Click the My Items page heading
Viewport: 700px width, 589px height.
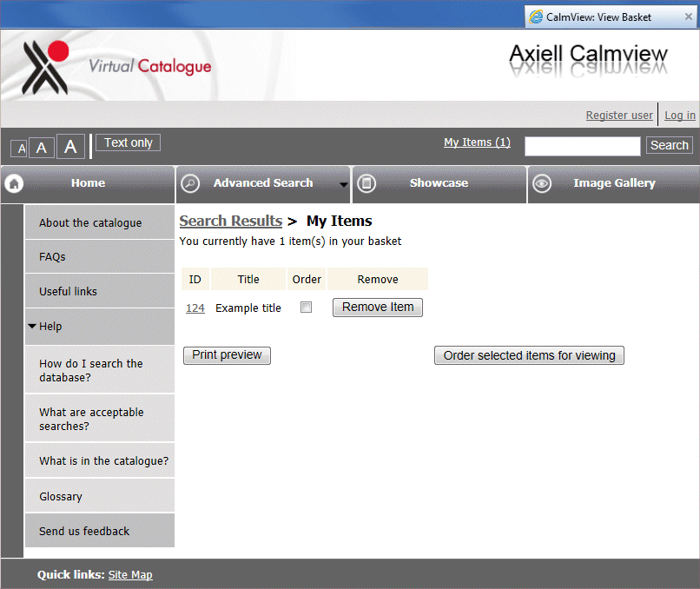click(x=340, y=221)
